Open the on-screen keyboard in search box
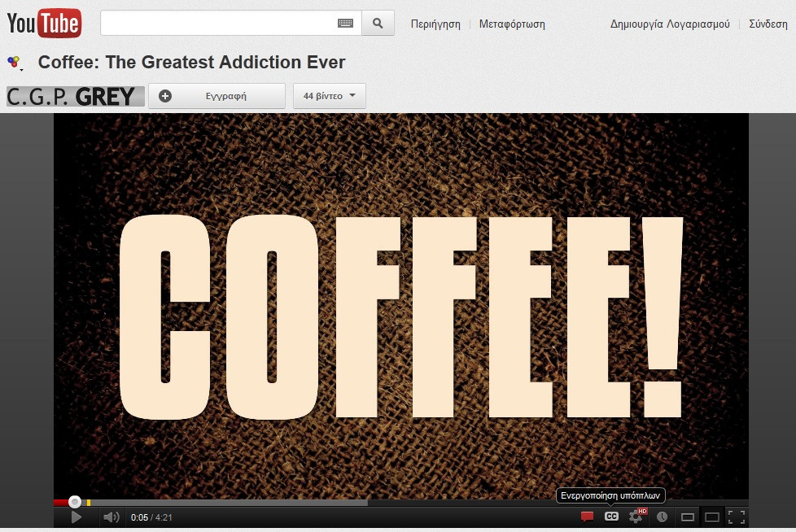Image resolution: width=796 pixels, height=532 pixels. point(345,24)
